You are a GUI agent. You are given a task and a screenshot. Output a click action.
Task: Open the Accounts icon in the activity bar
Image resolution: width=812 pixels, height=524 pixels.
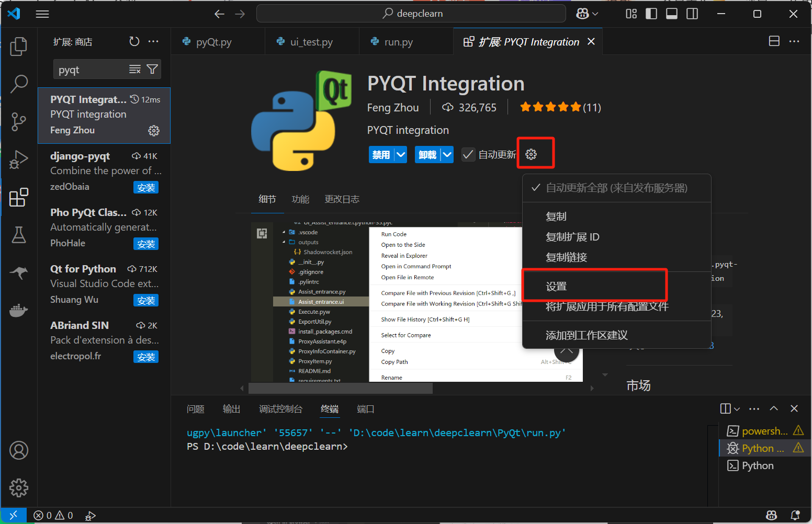(x=19, y=450)
